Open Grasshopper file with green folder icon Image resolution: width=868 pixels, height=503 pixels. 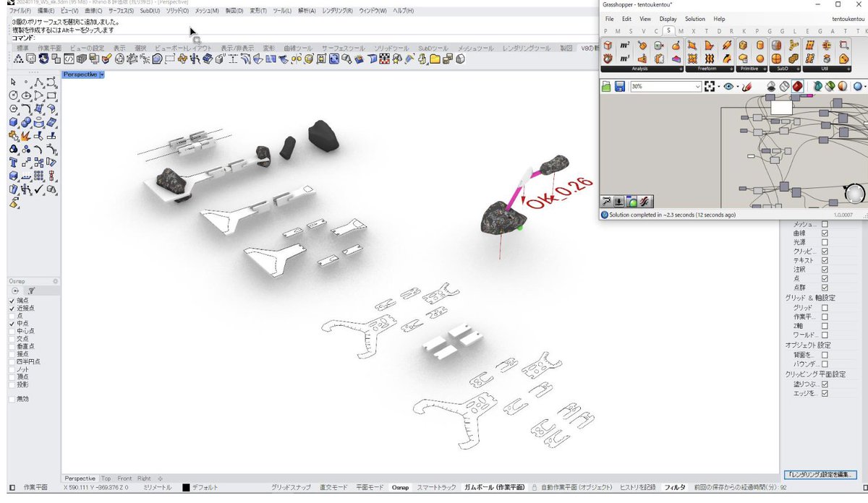point(607,87)
